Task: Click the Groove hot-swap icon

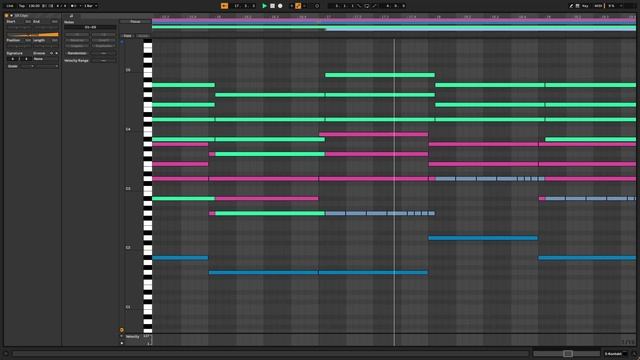Action: pos(51,53)
